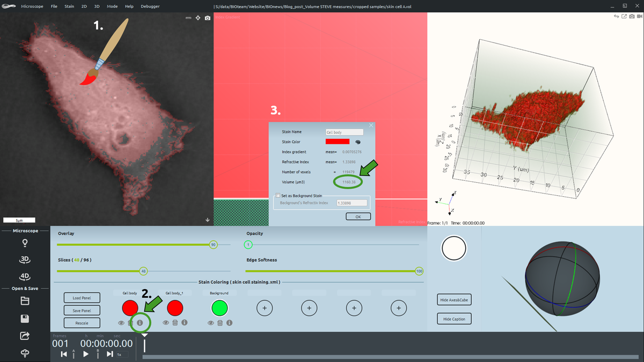Click the swap arrows icon in 3D view
This screenshot has width=644, height=362.
pyautogui.click(x=617, y=16)
